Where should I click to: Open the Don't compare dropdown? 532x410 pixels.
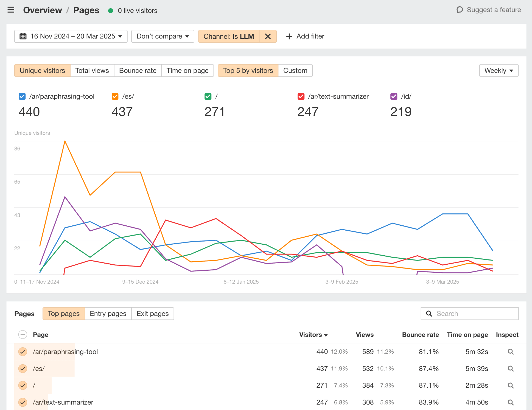(163, 36)
